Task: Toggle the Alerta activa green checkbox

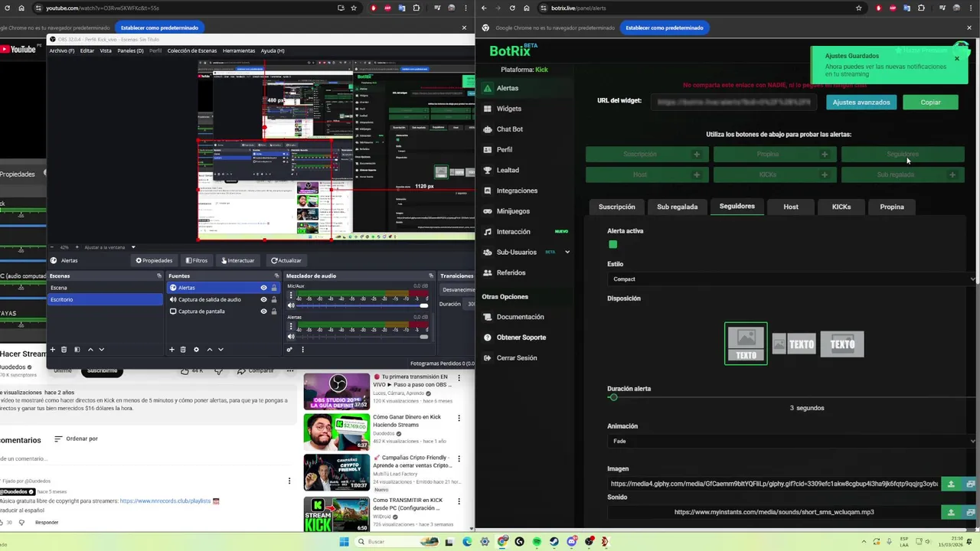Action: [612, 244]
